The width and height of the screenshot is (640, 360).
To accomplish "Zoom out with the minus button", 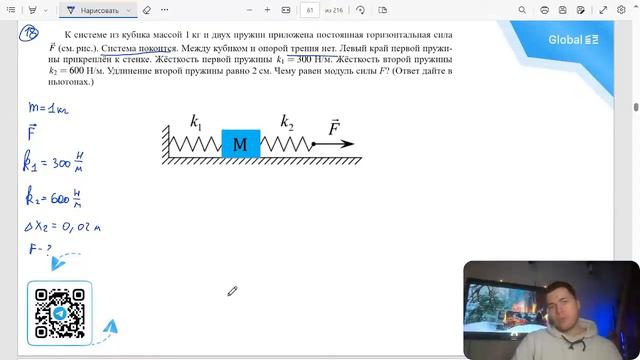I will click(x=249, y=10).
